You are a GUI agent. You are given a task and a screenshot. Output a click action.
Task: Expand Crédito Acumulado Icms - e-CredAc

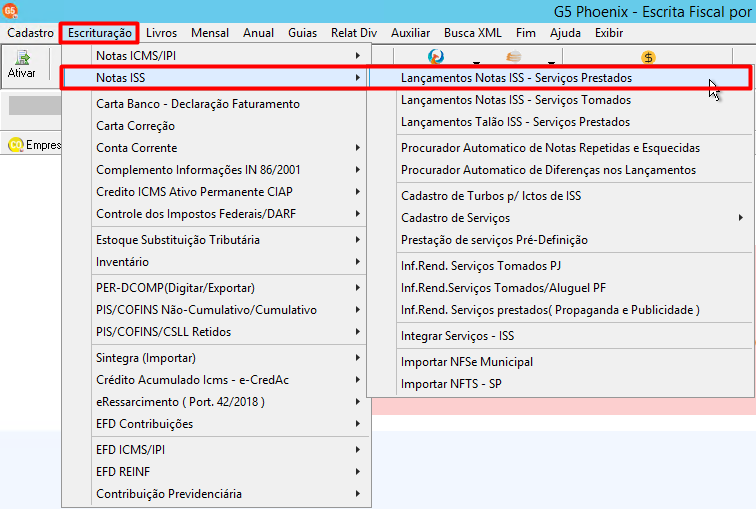215,380
